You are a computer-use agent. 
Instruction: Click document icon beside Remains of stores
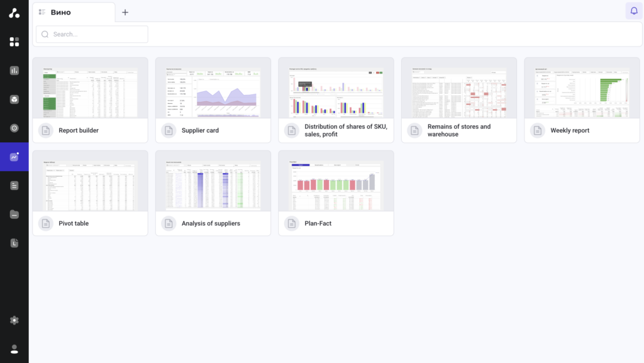tap(415, 131)
